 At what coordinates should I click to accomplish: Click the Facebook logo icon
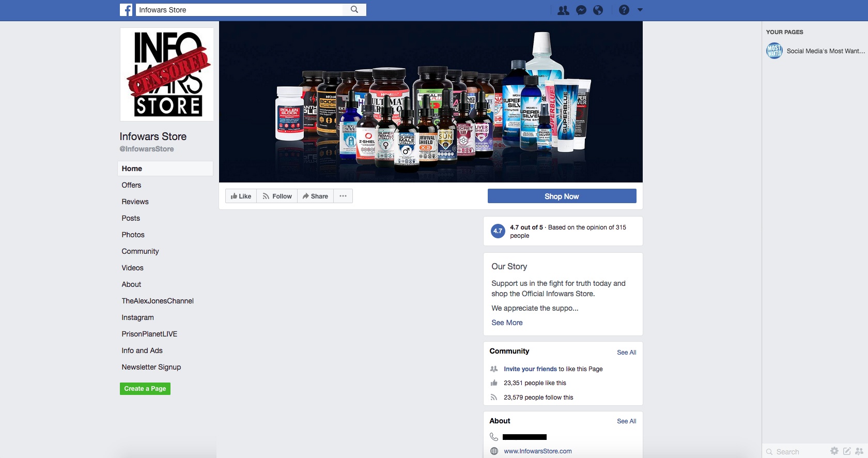coord(126,10)
